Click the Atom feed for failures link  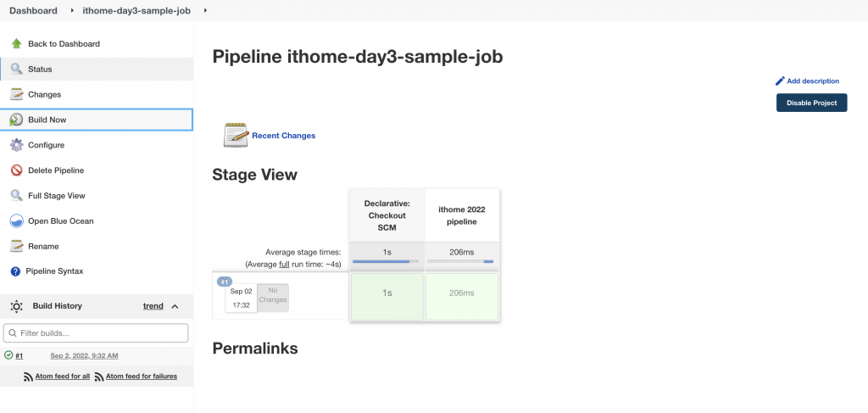pos(141,376)
